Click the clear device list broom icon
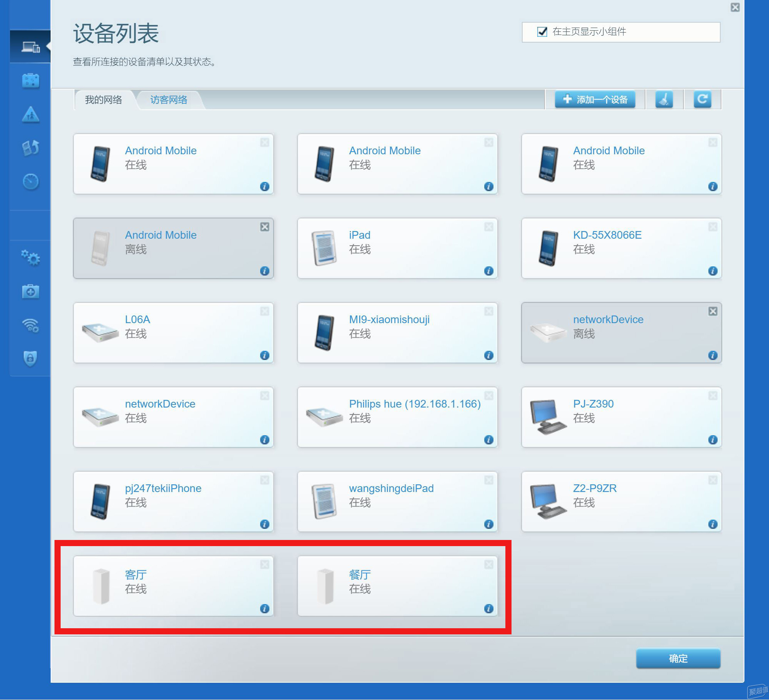 664,100
